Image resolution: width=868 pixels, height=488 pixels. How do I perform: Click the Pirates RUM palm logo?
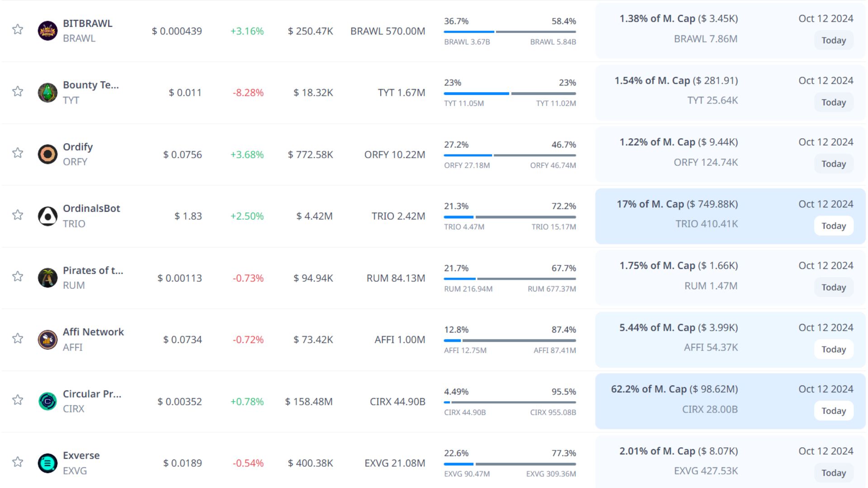pos(47,278)
